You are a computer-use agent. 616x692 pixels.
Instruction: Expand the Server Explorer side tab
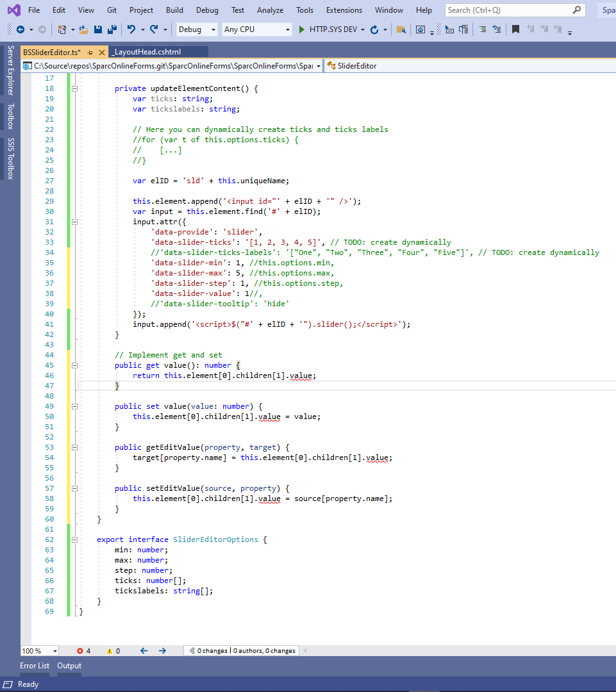tap(10, 70)
